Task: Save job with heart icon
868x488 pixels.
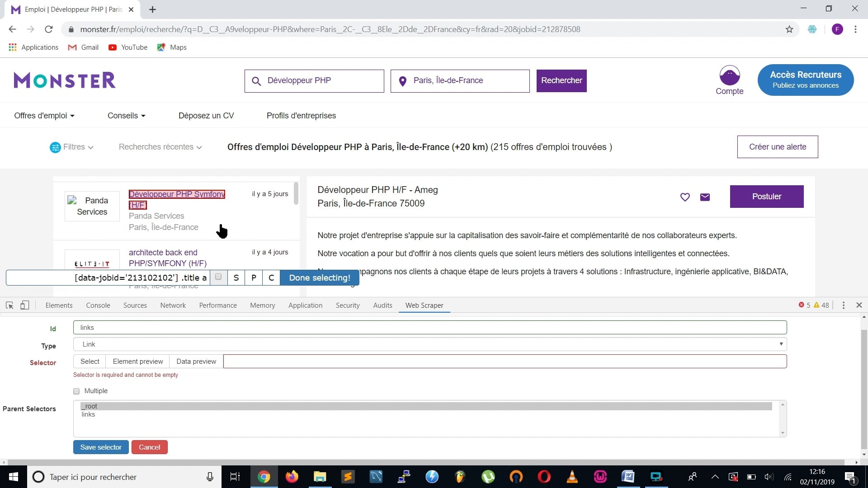Action: (x=685, y=197)
